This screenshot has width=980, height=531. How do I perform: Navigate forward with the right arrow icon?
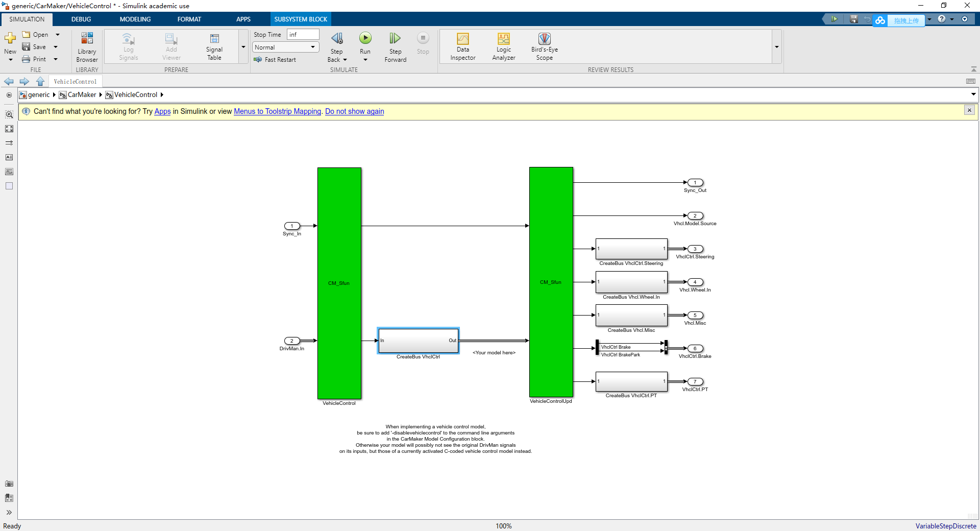tap(24, 82)
